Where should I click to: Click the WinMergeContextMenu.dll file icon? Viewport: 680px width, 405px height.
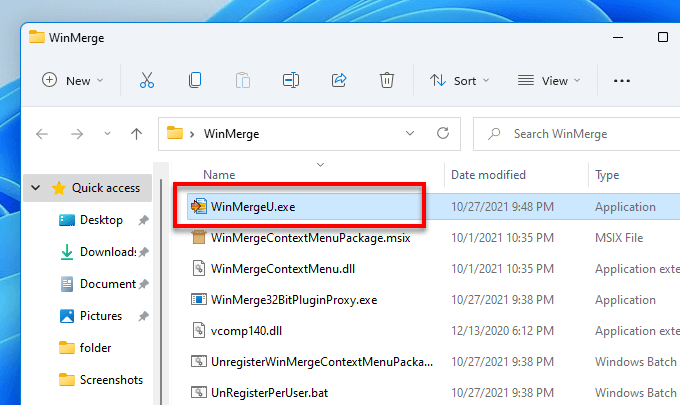point(199,268)
